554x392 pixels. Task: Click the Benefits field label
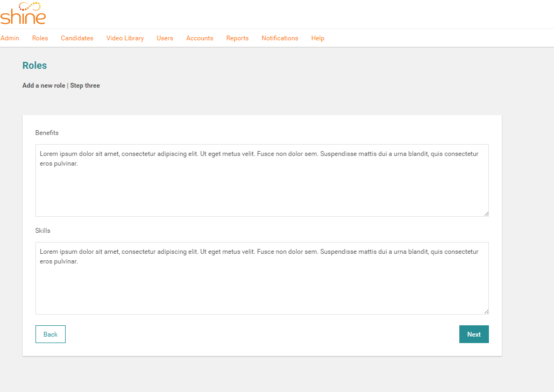coord(47,133)
